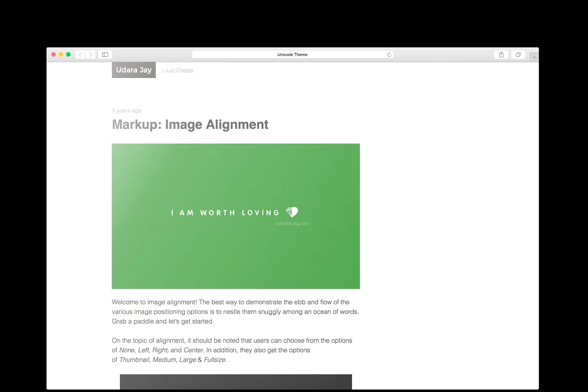588x392 pixels.
Task: Enter full screen with the green button
Action: click(69, 54)
